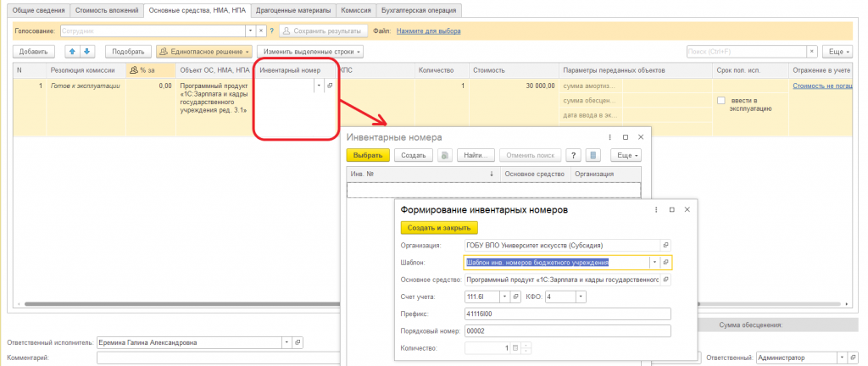Click the Найти... button

[x=476, y=155]
